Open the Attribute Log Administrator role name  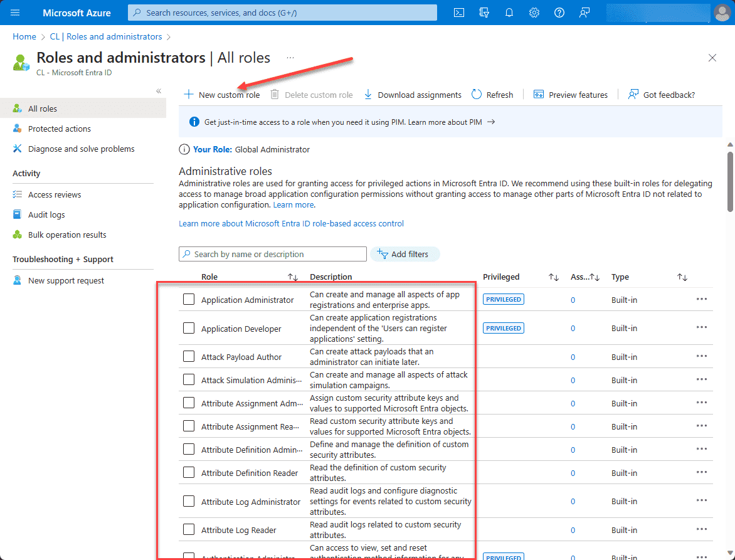[251, 502]
